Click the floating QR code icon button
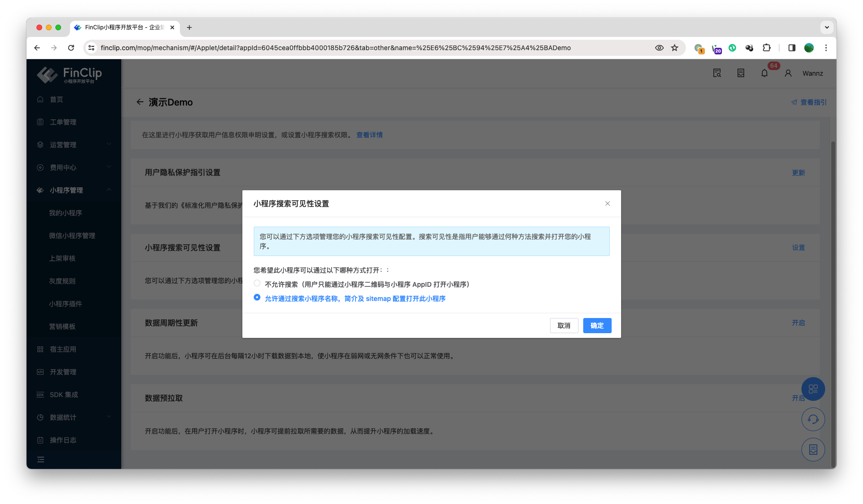The image size is (863, 504). 813,389
